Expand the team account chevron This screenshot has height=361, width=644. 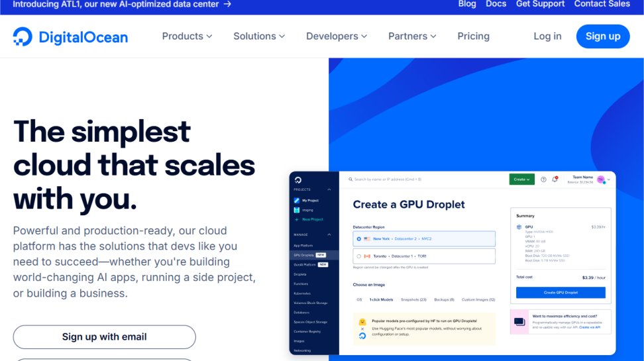[609, 180]
